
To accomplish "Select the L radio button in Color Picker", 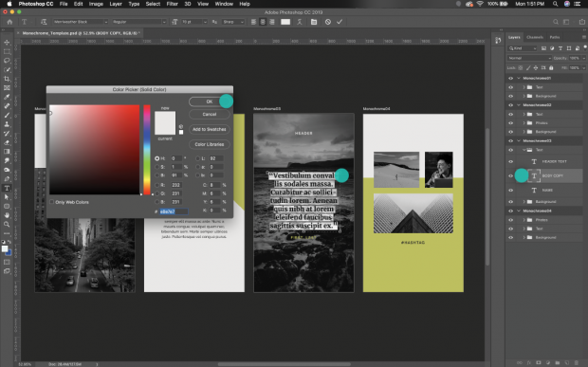I will [197, 158].
